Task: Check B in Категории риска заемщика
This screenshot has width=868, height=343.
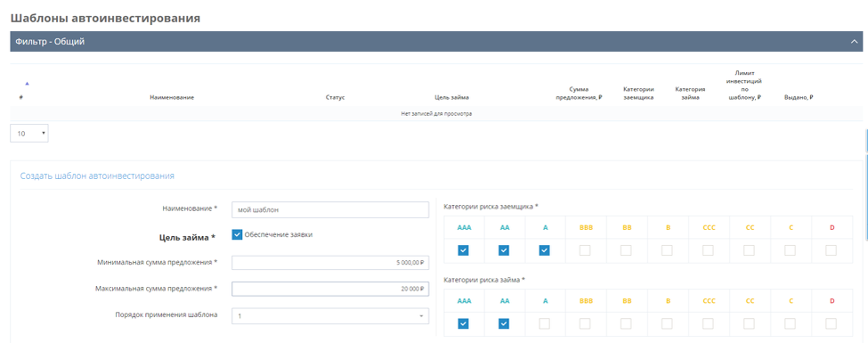Action: (x=667, y=250)
